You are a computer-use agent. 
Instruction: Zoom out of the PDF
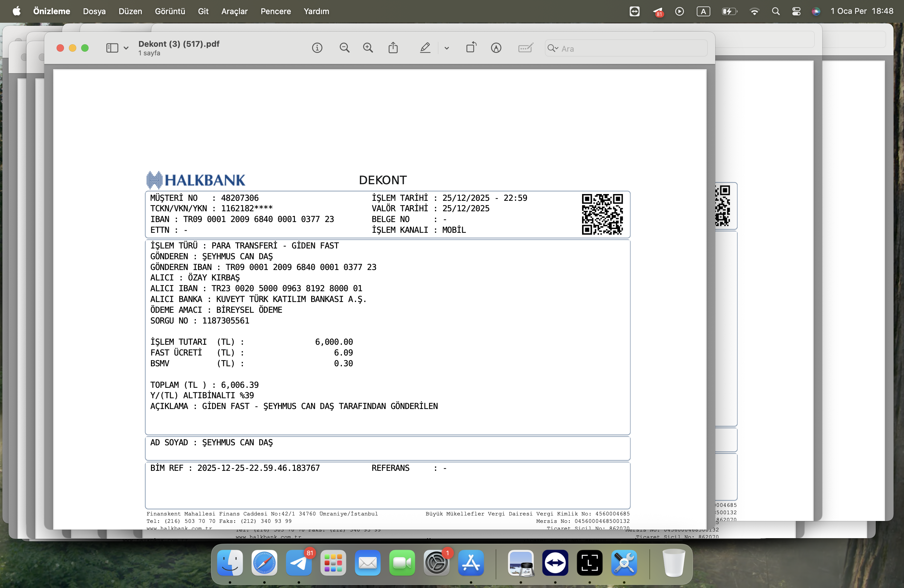click(344, 48)
